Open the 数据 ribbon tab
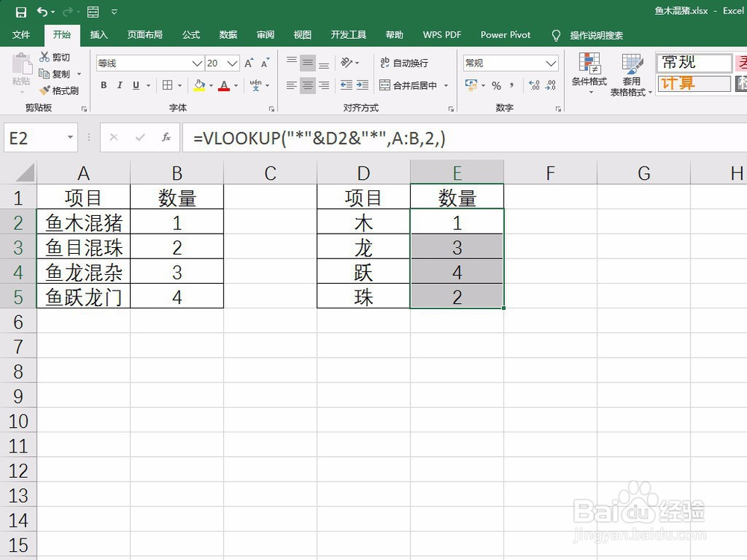 point(228,34)
